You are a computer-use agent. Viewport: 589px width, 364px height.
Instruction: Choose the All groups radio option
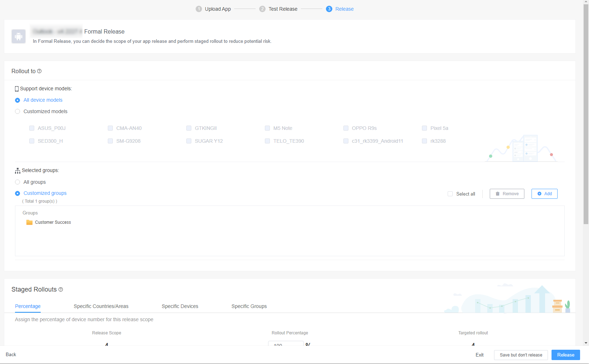[17, 182]
